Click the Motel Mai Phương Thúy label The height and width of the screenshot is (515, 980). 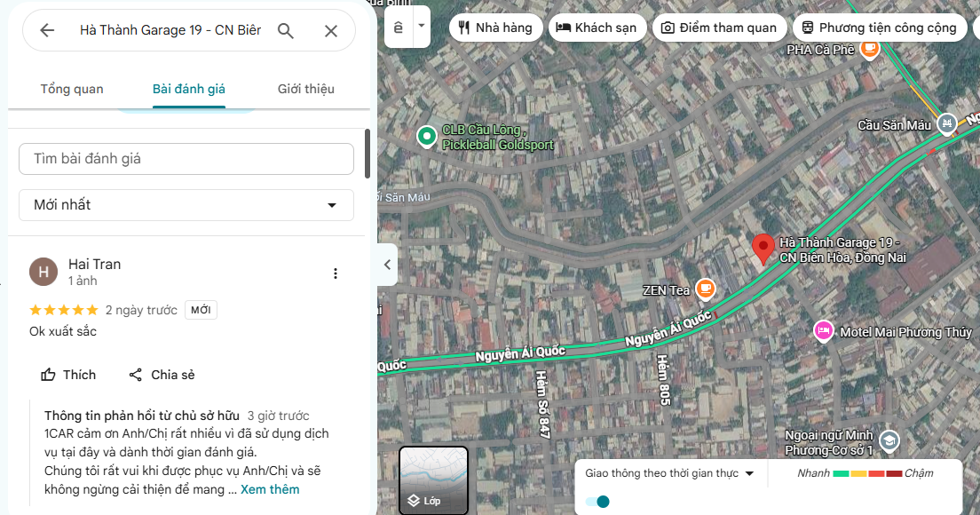(x=905, y=332)
